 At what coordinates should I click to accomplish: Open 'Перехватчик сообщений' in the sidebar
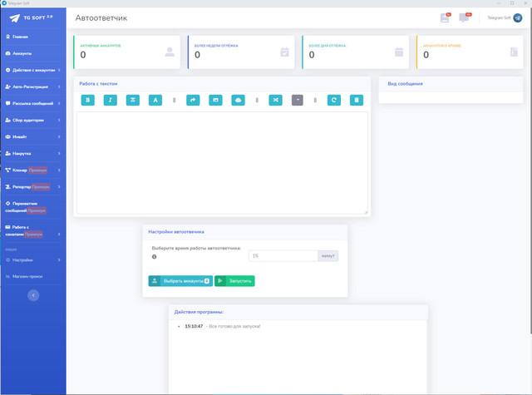pyautogui.click(x=33, y=207)
